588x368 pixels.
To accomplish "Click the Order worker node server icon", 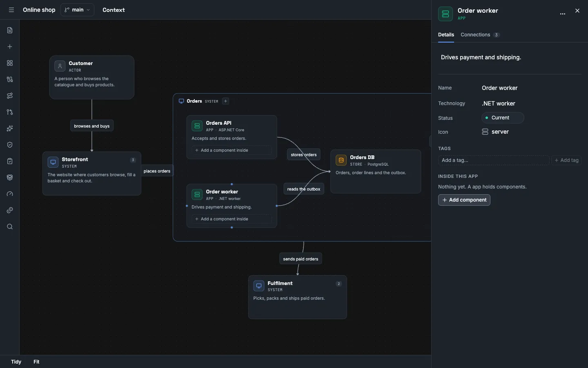I will 197,195.
